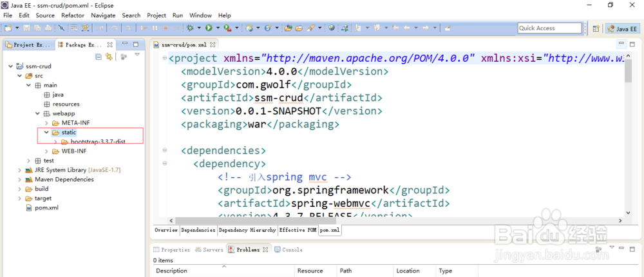The width and height of the screenshot is (644, 277).
Task: Collapse the main folder node
Action: click(28, 85)
